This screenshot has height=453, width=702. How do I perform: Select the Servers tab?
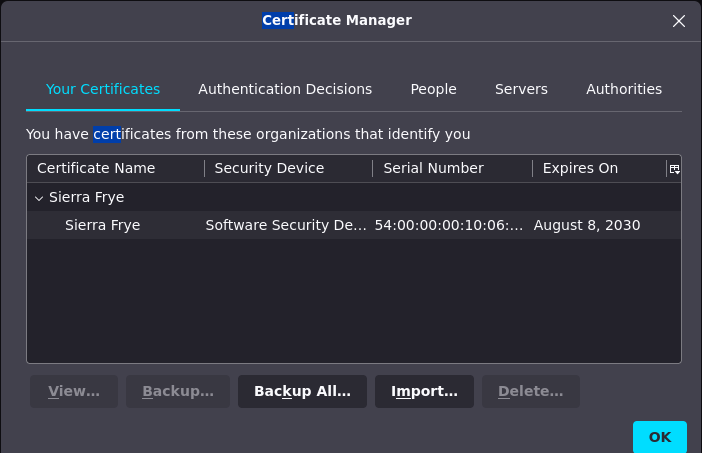(521, 89)
